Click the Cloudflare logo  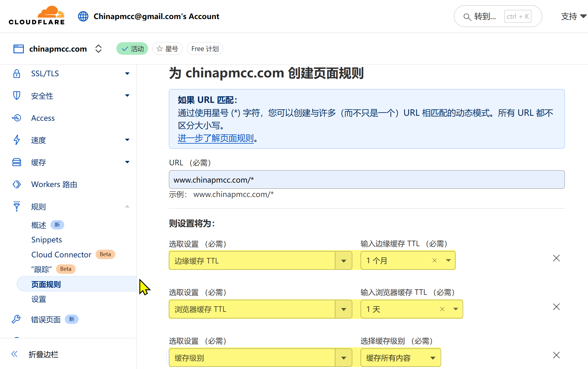(x=36, y=16)
